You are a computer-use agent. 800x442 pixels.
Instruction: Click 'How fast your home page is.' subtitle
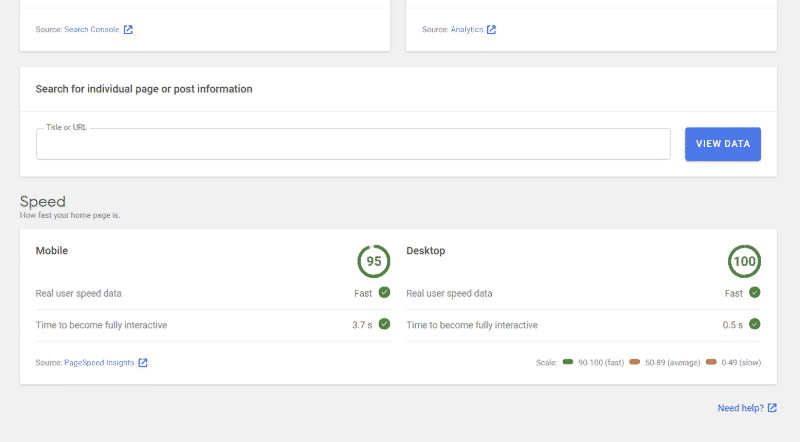70,215
